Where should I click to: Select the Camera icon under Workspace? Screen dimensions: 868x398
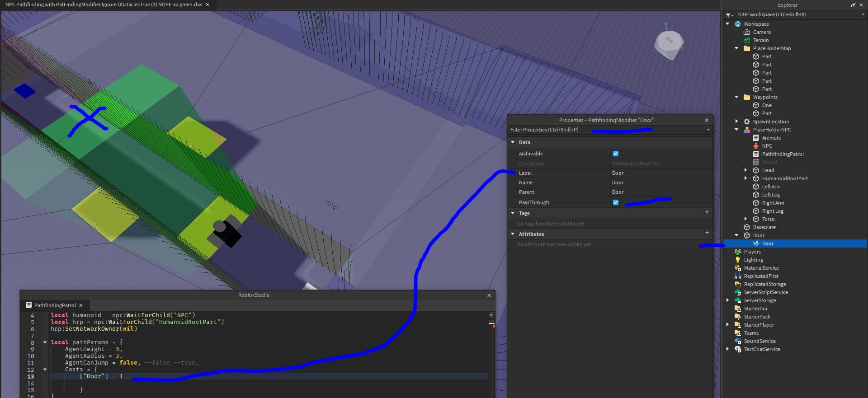tap(747, 32)
